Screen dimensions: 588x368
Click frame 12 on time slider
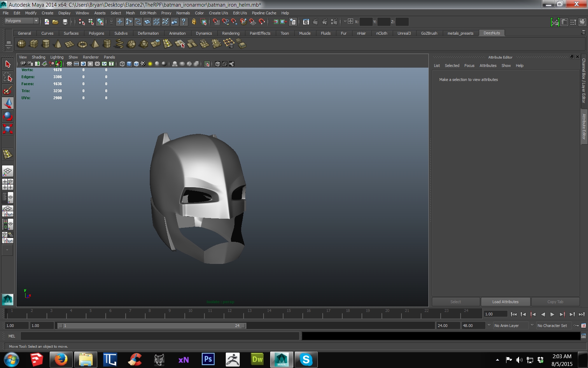point(230,313)
